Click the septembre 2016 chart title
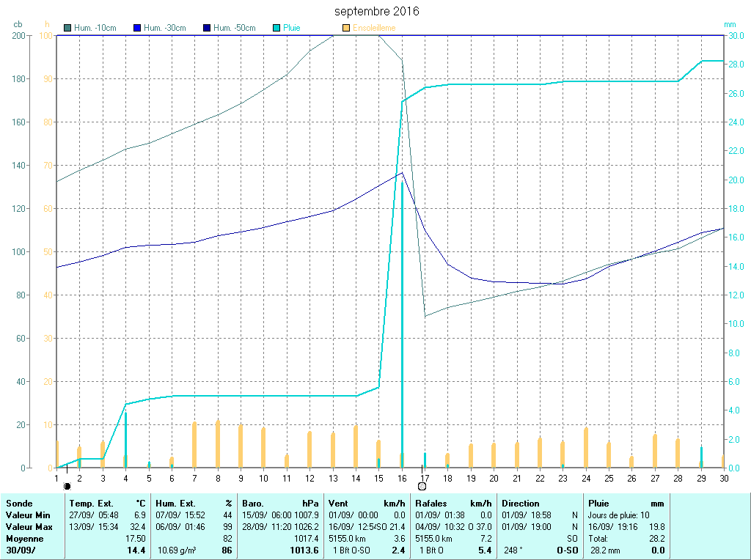The width and height of the screenshot is (751, 560). (x=377, y=12)
